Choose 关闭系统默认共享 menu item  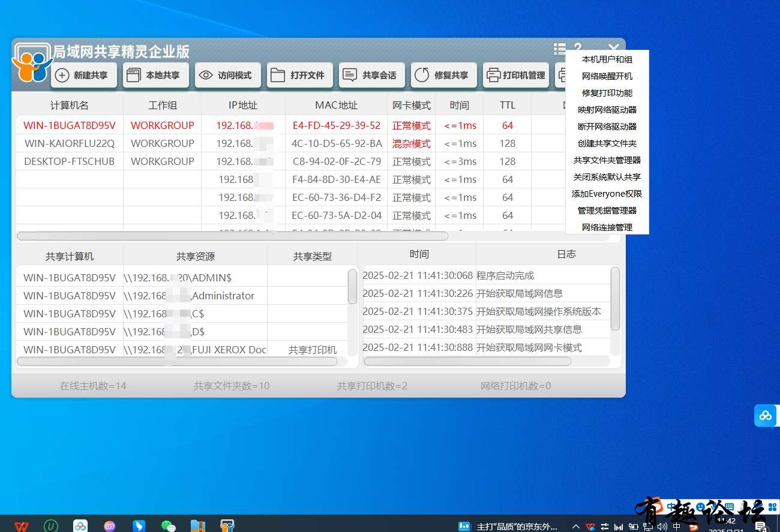607,177
